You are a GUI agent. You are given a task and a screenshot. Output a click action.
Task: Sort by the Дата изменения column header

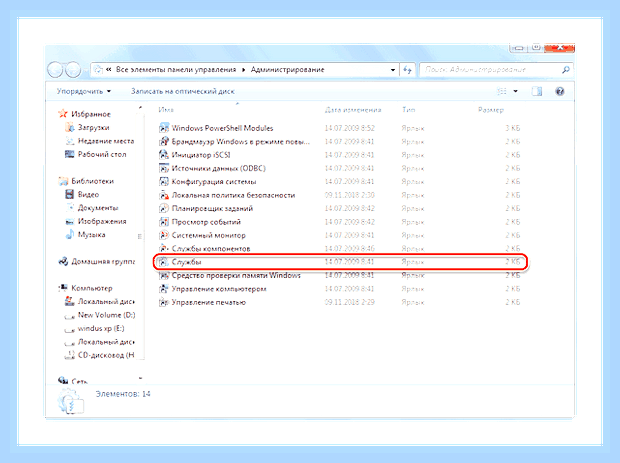353,110
